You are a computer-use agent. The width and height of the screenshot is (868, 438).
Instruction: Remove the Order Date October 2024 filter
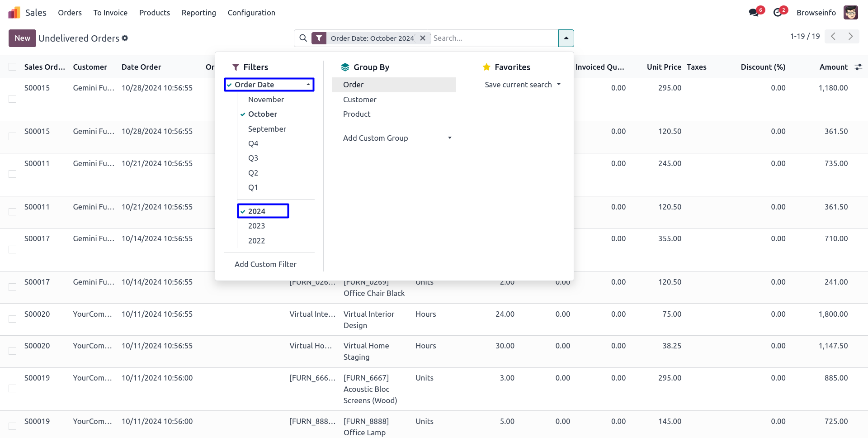coord(423,38)
